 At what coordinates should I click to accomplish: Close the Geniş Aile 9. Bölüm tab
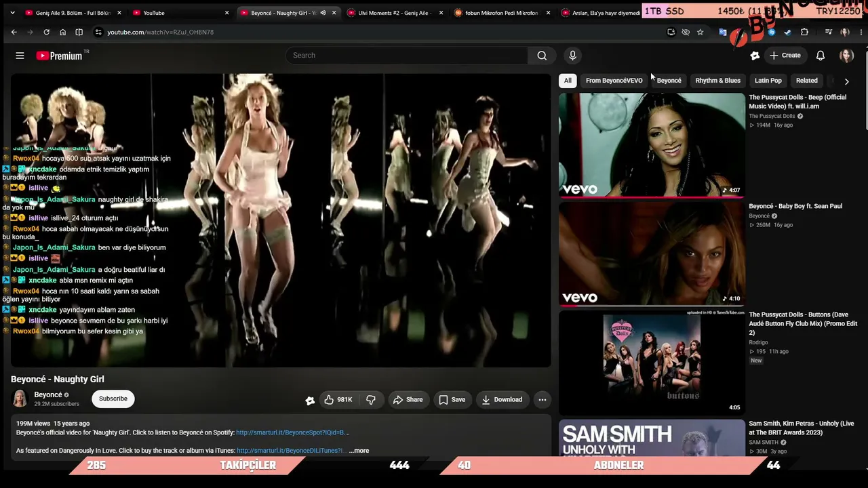point(119,13)
